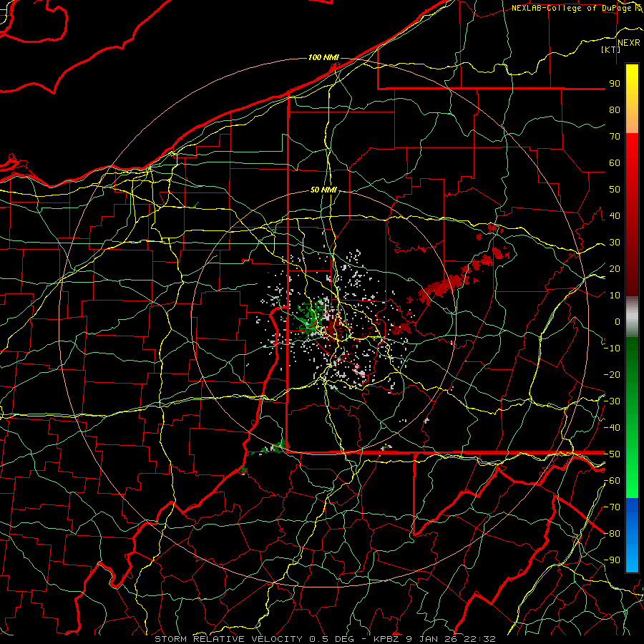This screenshot has width=644, height=644.
Task: Click the NEXR label at top right
Action: (x=629, y=43)
